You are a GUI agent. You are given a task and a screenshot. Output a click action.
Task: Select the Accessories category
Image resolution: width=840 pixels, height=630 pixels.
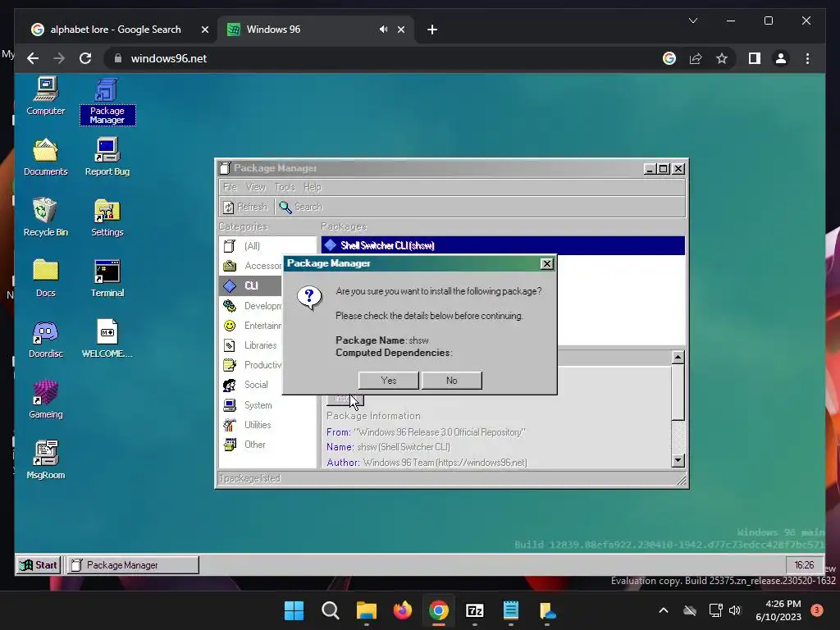[250, 266]
